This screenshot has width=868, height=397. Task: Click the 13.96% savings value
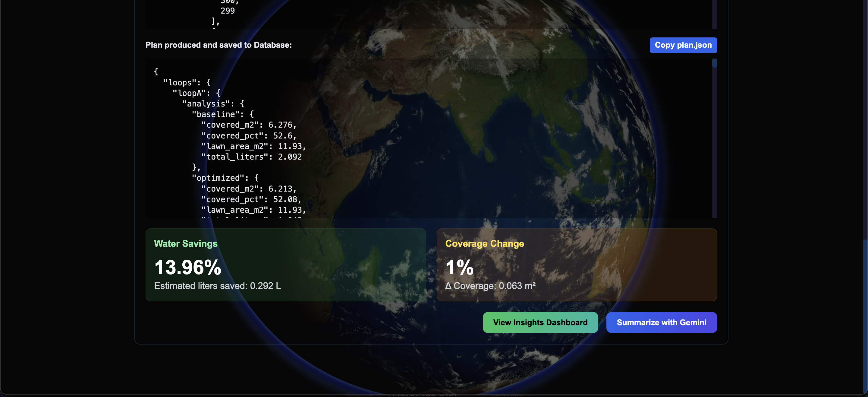[188, 268]
